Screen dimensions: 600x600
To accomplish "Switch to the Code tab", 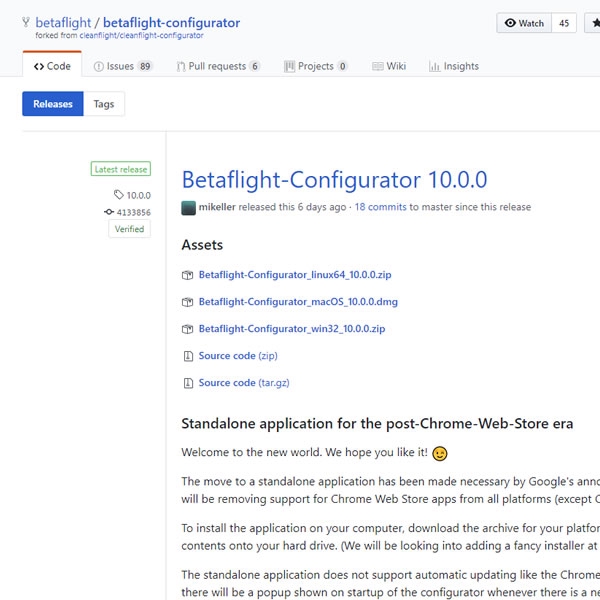I will tap(52, 66).
